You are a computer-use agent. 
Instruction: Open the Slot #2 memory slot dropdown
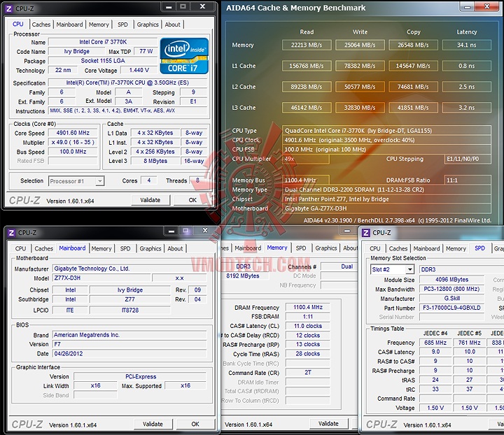coord(392,269)
